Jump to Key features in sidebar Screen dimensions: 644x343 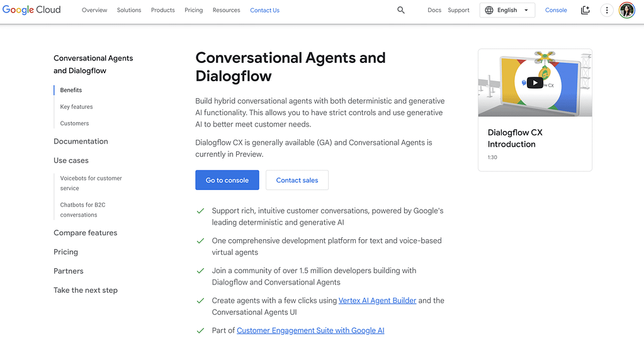77,107
